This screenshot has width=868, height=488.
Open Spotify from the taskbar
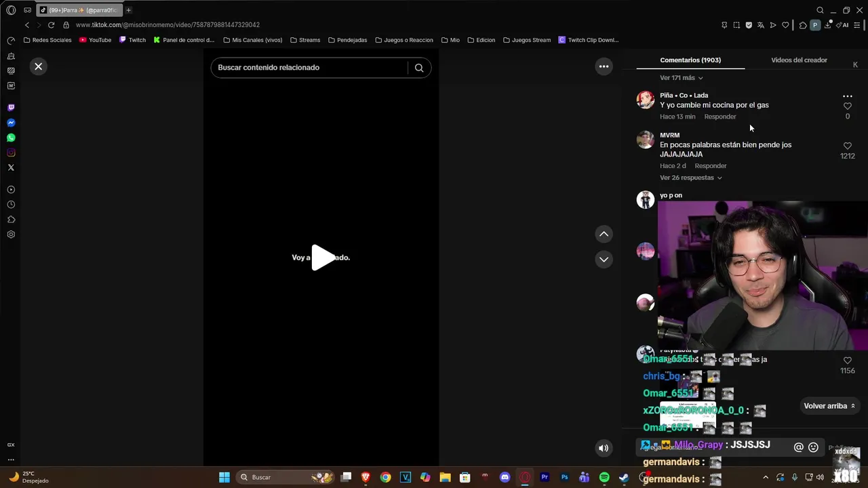(604, 477)
